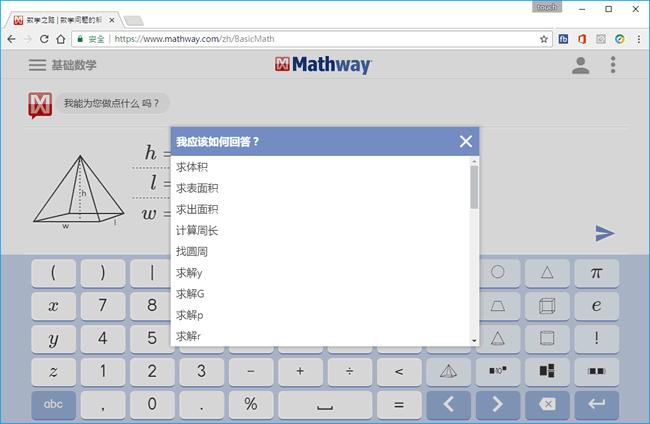Bookmark this page with star icon

544,39
